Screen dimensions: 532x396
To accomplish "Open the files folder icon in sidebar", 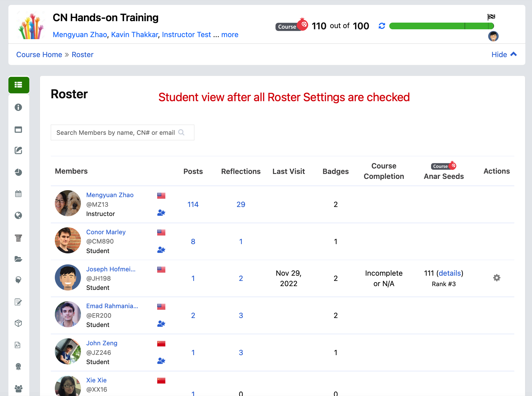I will tap(18, 259).
